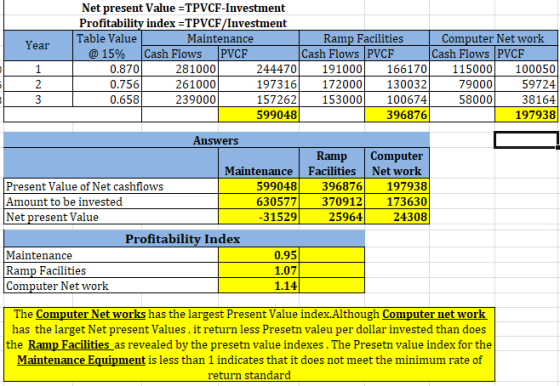Select PVCF value 244470
The image size is (560, 386).
click(259, 69)
